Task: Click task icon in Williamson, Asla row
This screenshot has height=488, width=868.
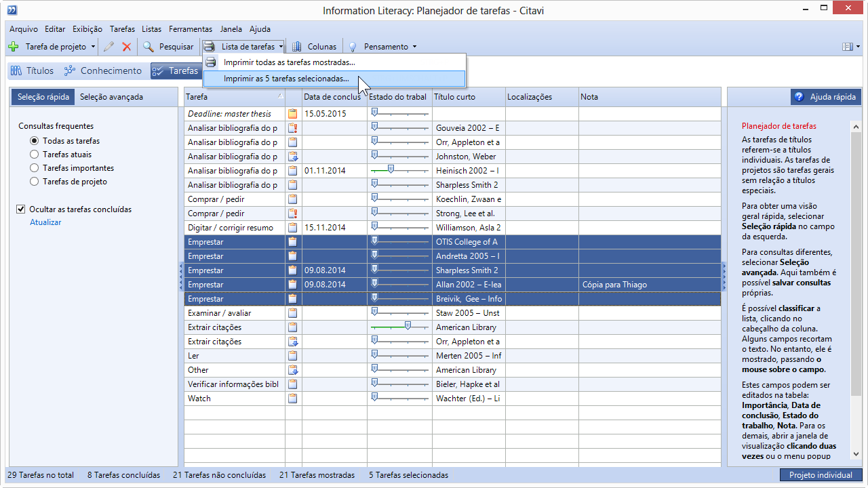Action: pyautogui.click(x=293, y=228)
